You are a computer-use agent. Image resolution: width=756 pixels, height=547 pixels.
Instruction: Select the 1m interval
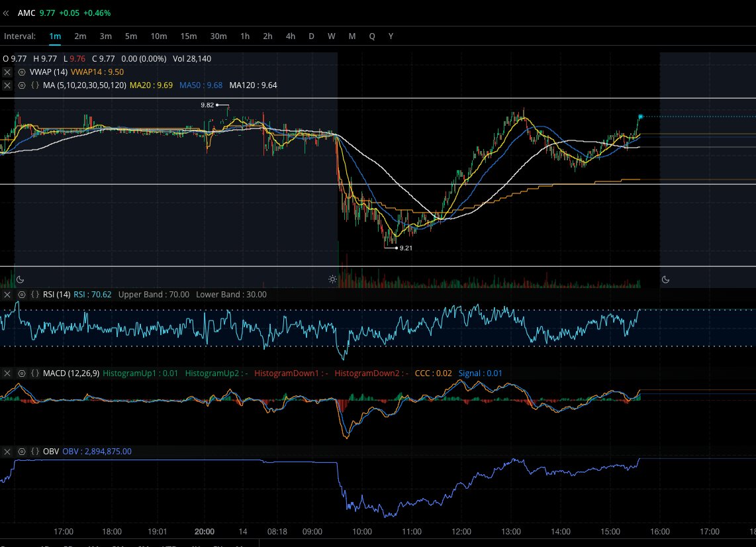click(55, 36)
